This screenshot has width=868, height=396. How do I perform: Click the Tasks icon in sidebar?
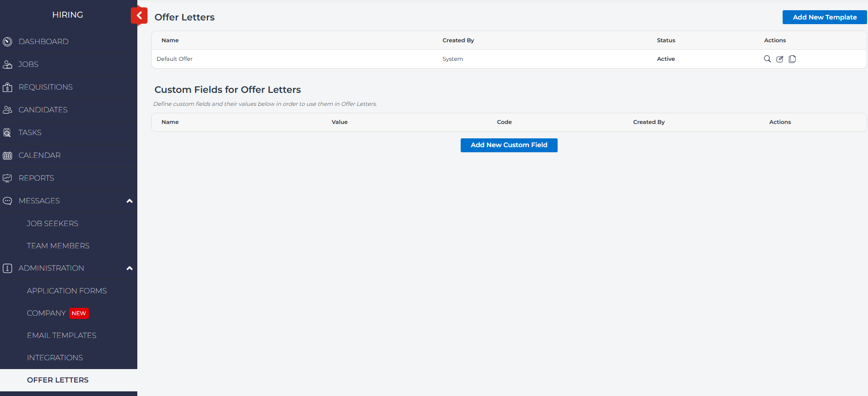point(7,133)
